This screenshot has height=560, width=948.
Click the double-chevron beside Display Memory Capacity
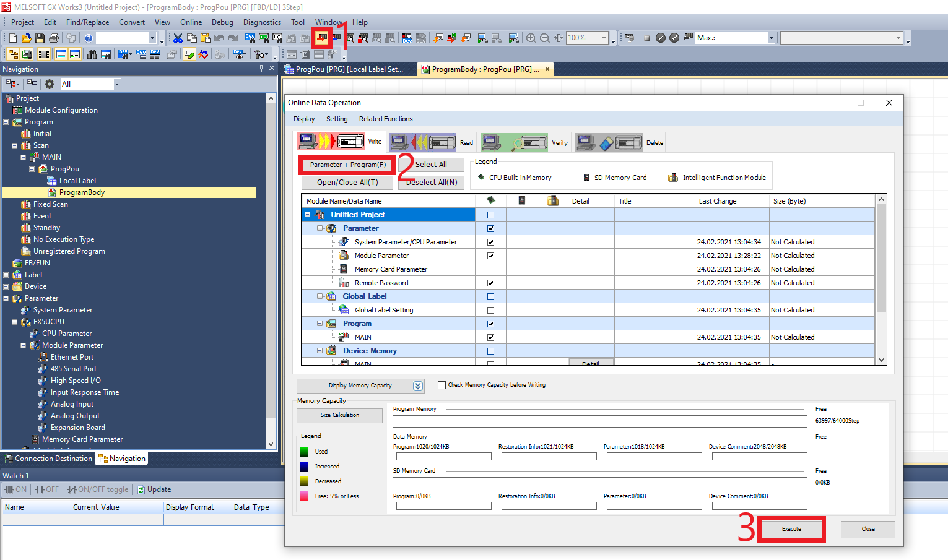pyautogui.click(x=418, y=386)
